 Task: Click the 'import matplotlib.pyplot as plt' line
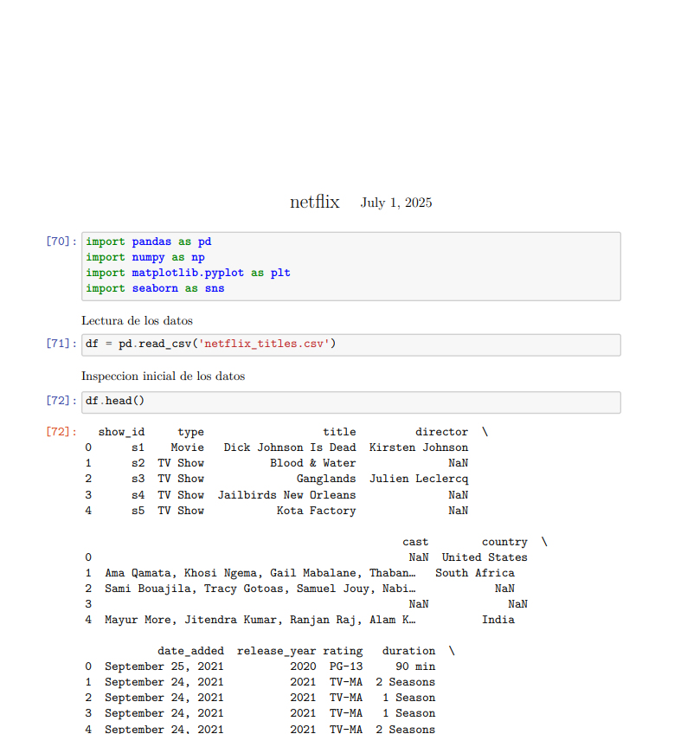[188, 273]
